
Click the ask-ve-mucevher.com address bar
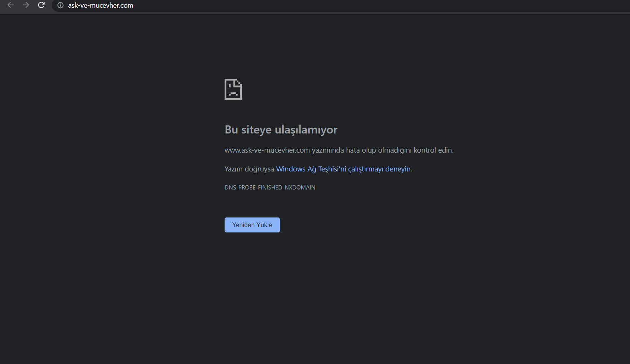[341, 5]
